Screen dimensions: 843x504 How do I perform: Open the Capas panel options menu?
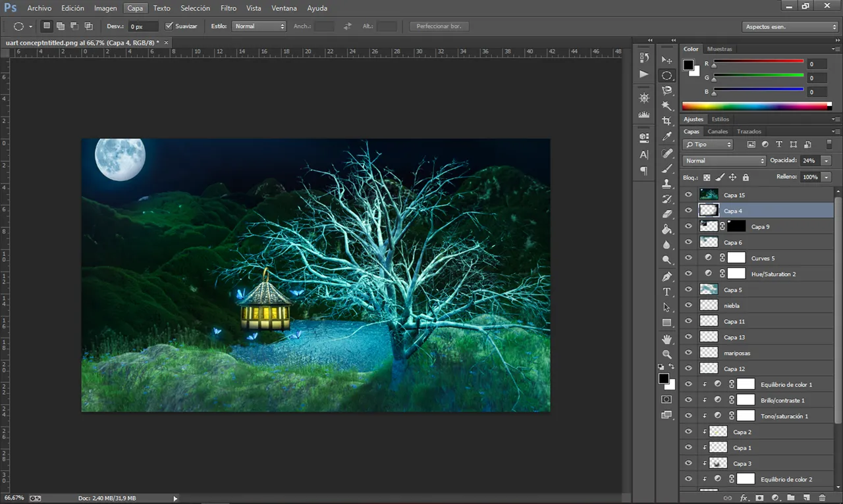click(836, 132)
